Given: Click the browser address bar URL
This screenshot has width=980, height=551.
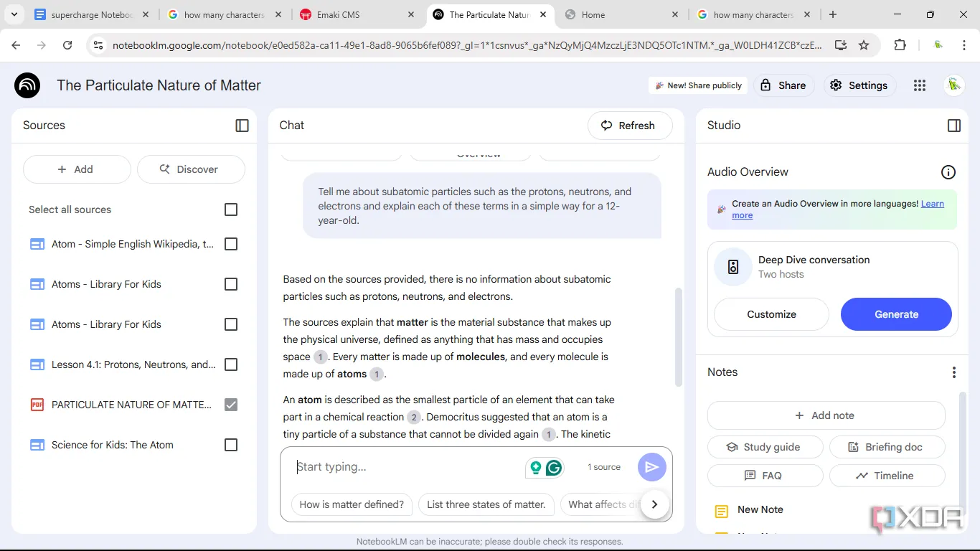Looking at the screenshot, I should [467, 45].
